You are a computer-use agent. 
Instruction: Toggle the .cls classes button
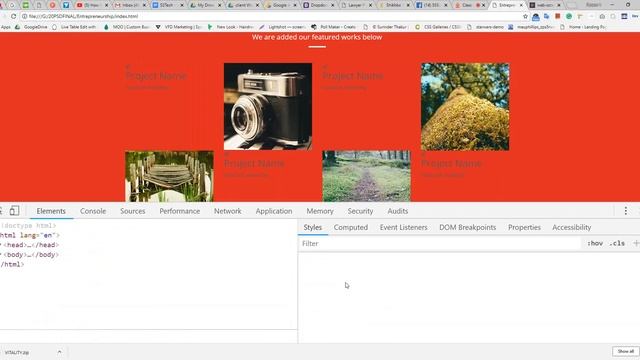[617, 243]
